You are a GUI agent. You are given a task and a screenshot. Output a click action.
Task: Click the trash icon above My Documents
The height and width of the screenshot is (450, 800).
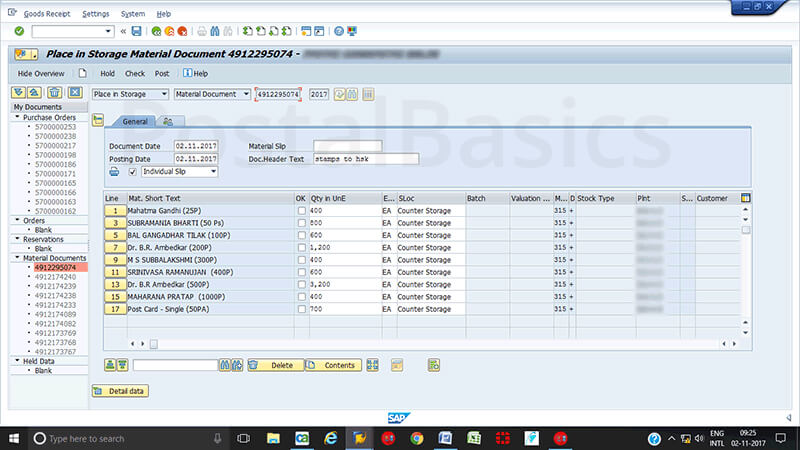(55, 93)
